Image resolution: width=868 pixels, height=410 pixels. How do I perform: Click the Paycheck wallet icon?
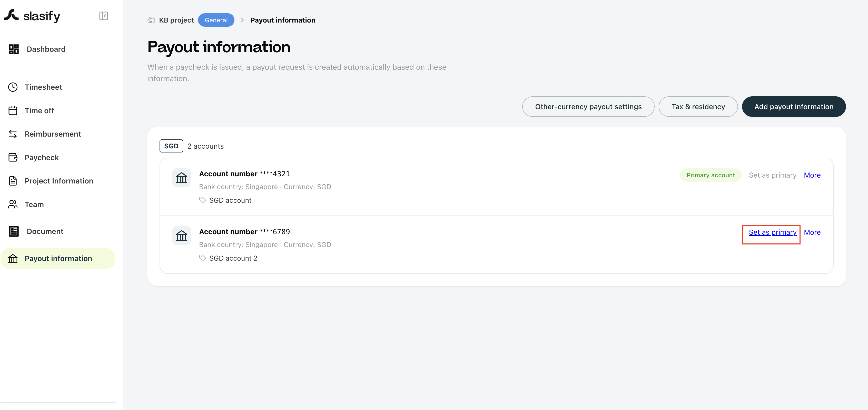pos(13,158)
